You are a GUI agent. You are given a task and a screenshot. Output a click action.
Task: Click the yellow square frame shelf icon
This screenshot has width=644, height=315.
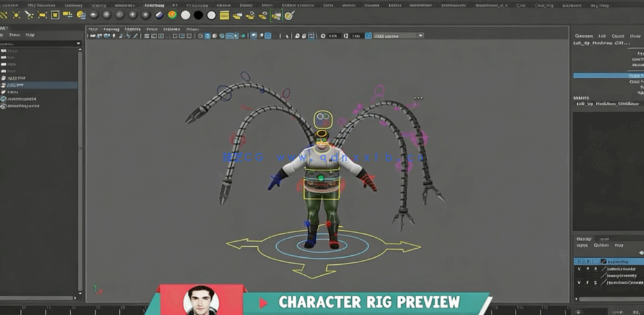55,15
